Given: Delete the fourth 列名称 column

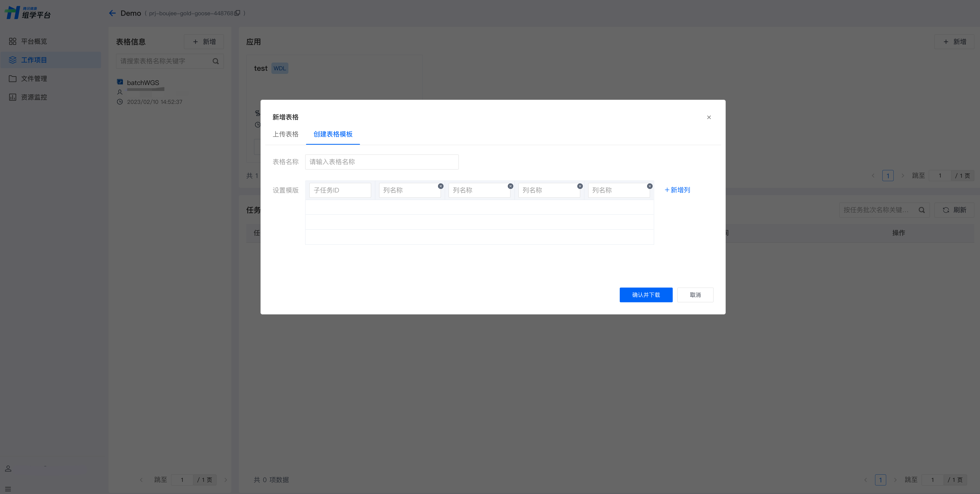Looking at the screenshot, I should [x=649, y=186].
